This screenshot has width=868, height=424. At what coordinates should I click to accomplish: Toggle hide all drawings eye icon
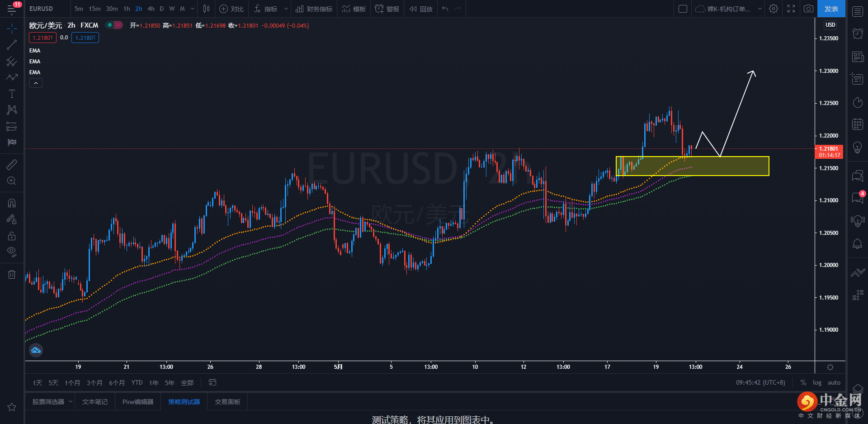click(12, 252)
